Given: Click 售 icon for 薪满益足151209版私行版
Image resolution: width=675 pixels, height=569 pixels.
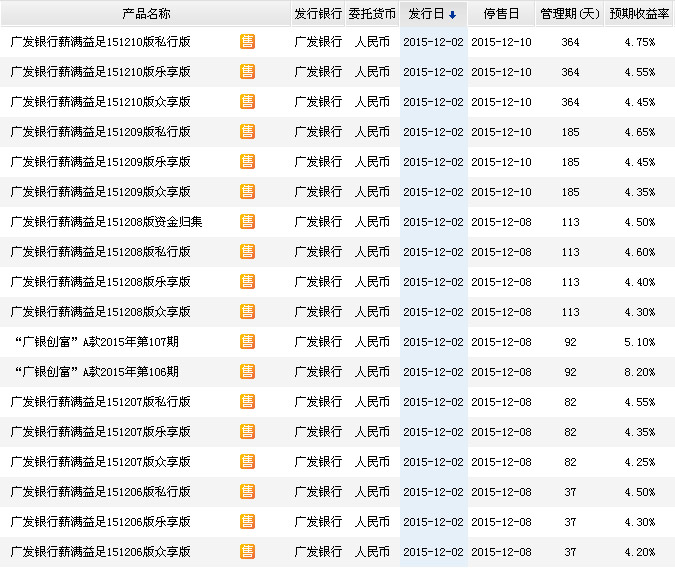Looking at the screenshot, I should click(x=248, y=132).
